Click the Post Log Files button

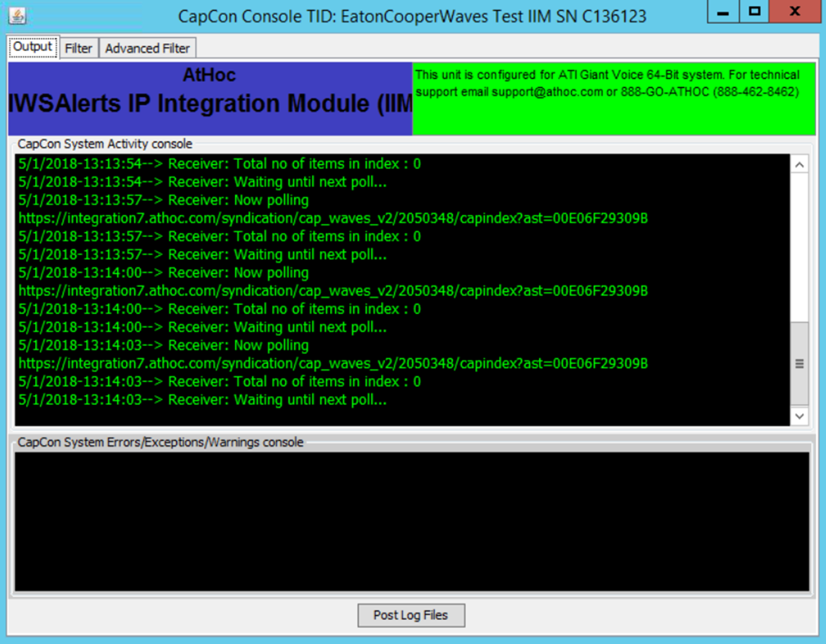coord(411,615)
